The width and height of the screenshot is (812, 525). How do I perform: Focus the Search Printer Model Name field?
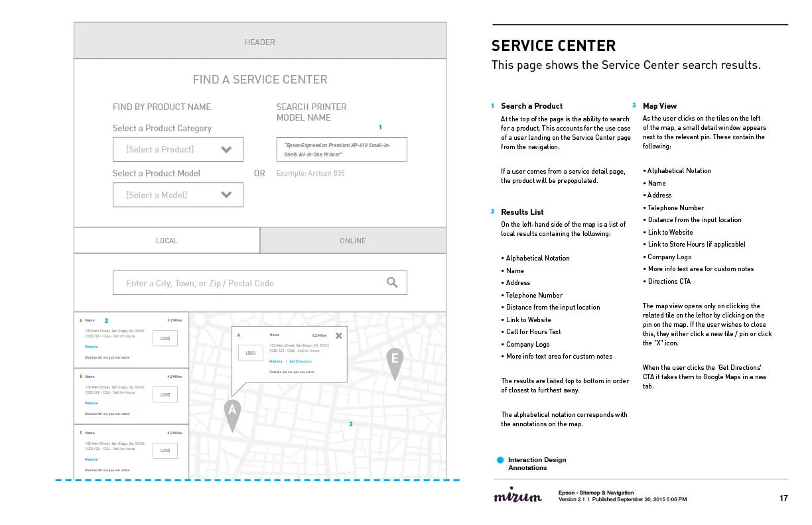342,150
